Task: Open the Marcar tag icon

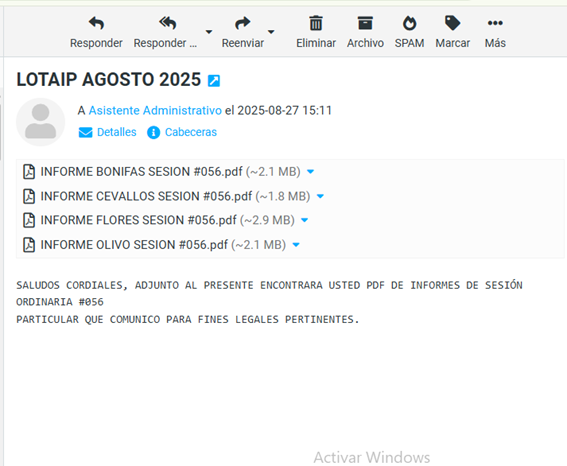Action: [452, 23]
